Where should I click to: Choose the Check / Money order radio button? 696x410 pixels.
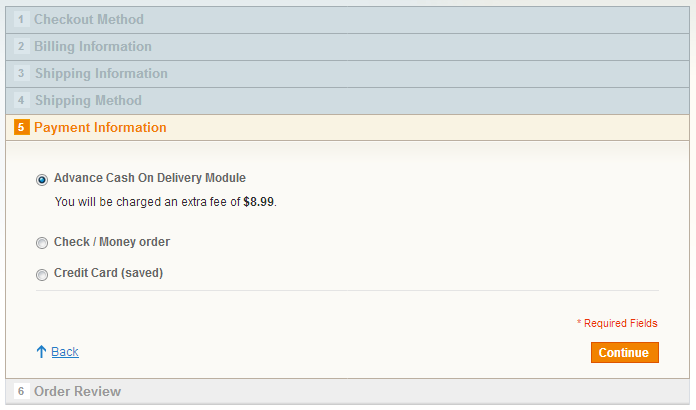coord(42,243)
